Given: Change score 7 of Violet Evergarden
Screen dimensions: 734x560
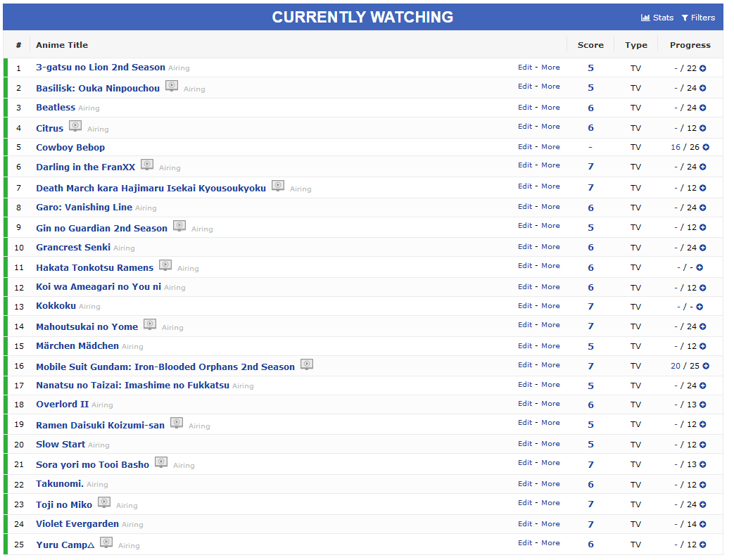Looking at the screenshot, I should tap(590, 524).
